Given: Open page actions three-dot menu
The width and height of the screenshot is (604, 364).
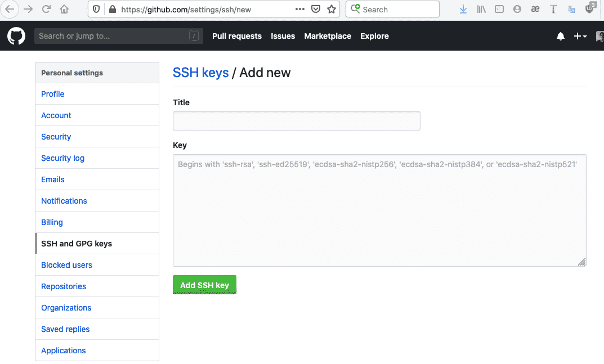Looking at the screenshot, I should [x=299, y=9].
